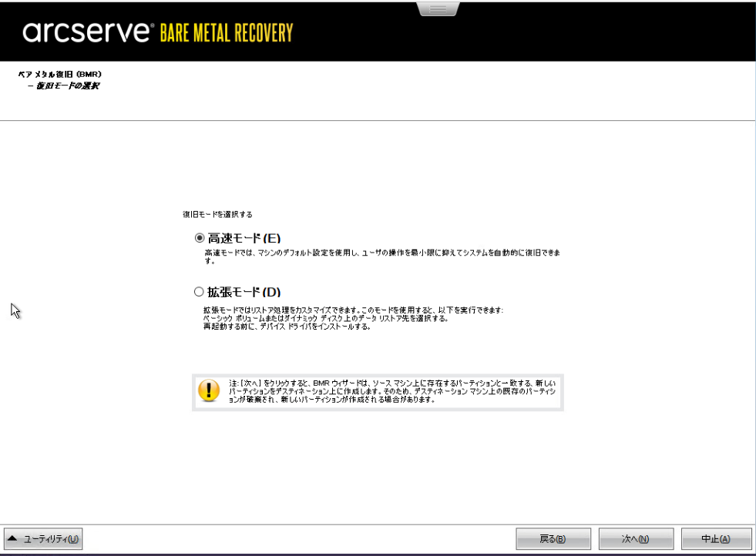Click the arcserve Bare Metal Recovery logo
The height and width of the screenshot is (556, 756).
(158, 32)
